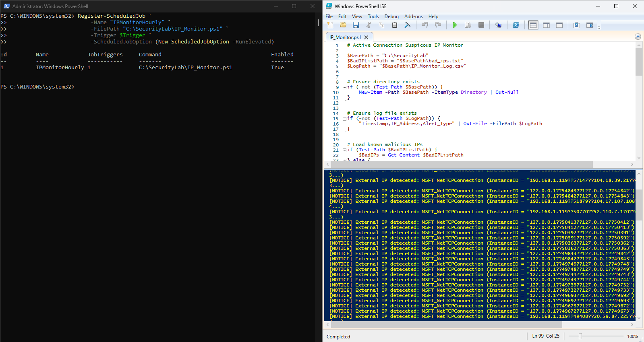The width and height of the screenshot is (644, 342).
Task: Adjust the zoom slider in the status bar
Action: [x=580, y=336]
